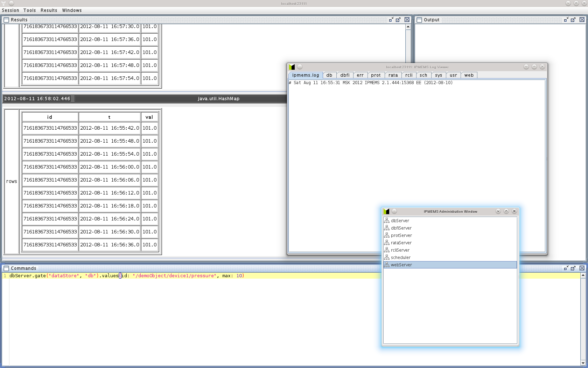
Task: Click the shade chevron on Administration Window
Action: pyautogui.click(x=506, y=211)
